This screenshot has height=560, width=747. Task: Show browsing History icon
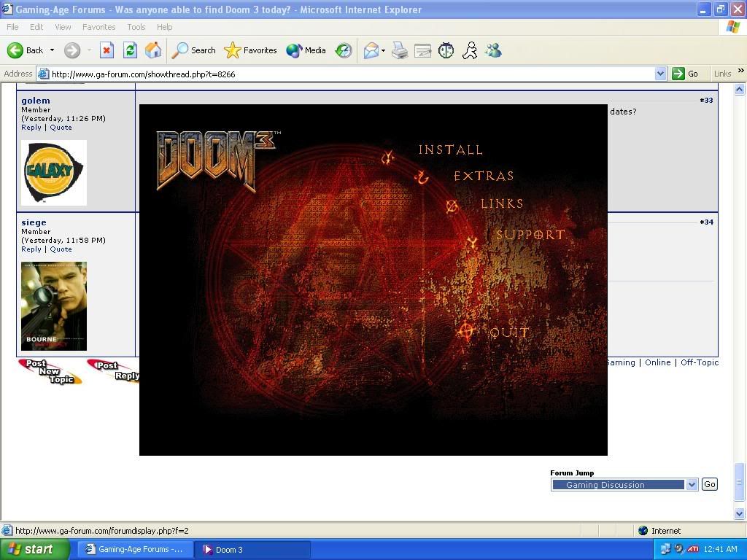point(344,50)
